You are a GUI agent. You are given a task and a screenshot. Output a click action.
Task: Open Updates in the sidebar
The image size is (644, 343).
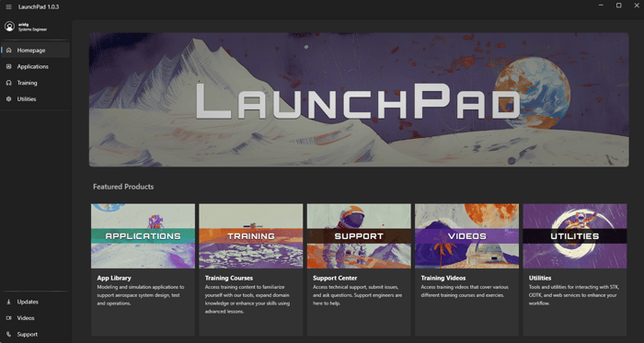point(35,302)
